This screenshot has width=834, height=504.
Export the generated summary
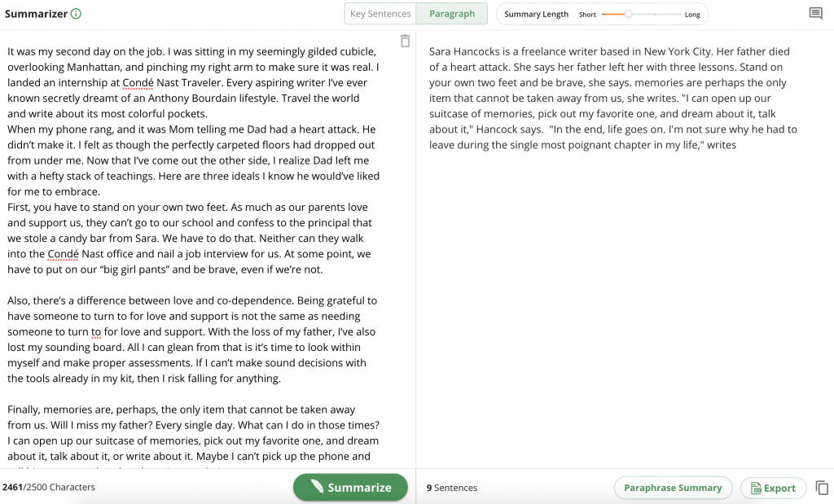click(x=773, y=488)
